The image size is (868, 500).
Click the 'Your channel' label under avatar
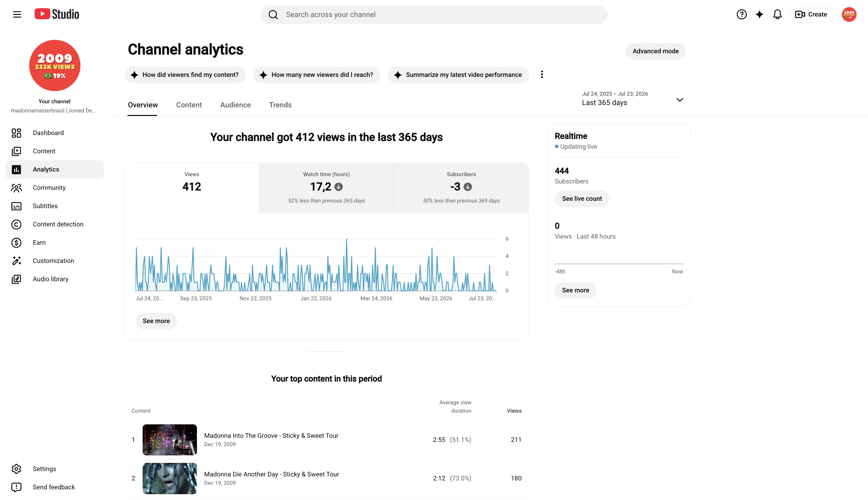(x=54, y=101)
